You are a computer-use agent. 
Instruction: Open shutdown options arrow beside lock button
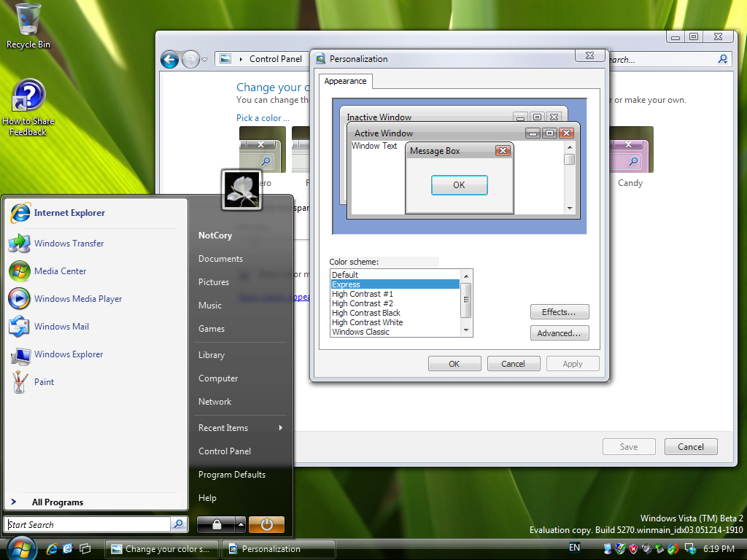coord(240,524)
